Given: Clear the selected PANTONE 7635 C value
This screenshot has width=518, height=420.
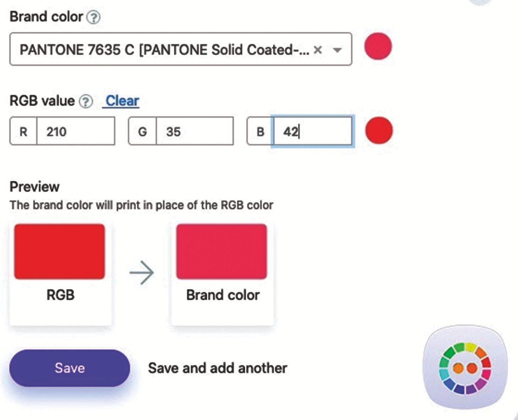Looking at the screenshot, I should point(318,50).
